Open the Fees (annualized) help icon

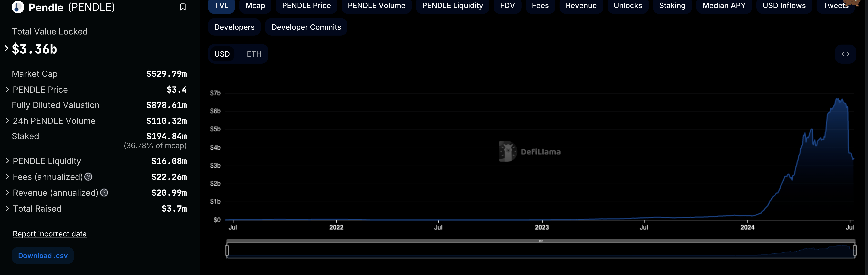88,177
